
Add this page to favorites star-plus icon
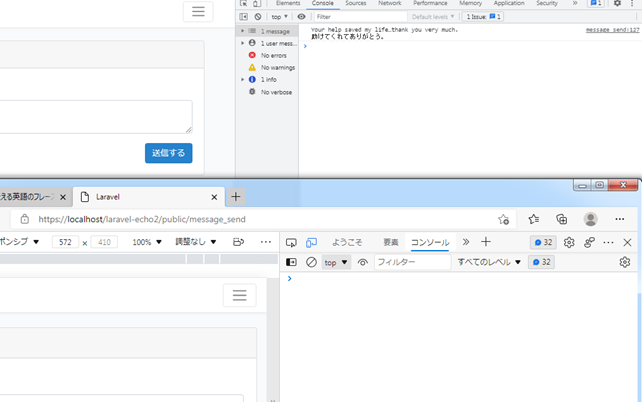[x=504, y=219]
